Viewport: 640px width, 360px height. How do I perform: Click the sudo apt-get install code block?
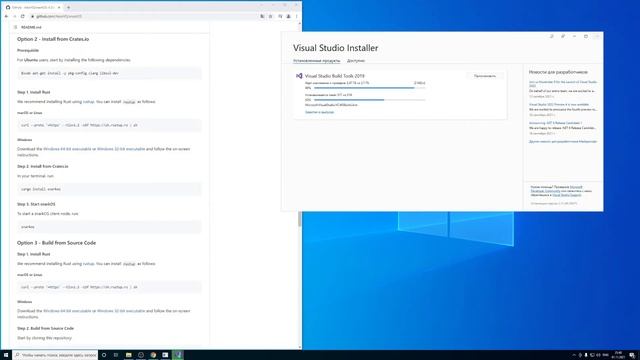point(109,73)
